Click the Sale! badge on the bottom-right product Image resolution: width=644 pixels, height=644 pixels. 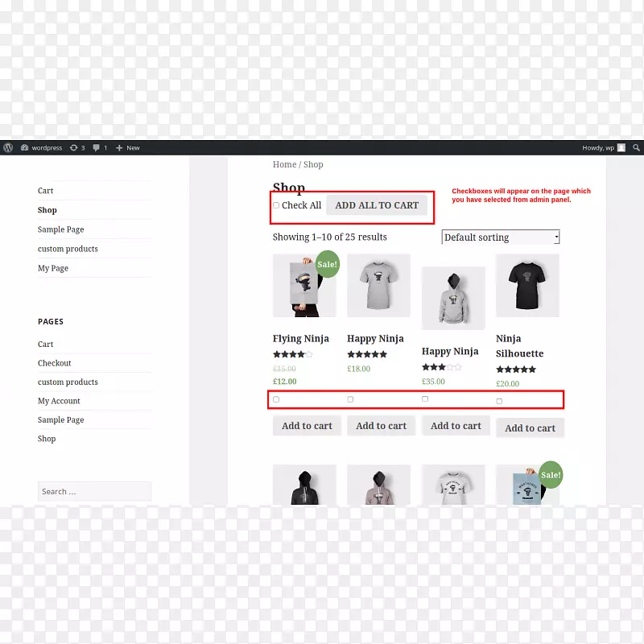(x=550, y=475)
